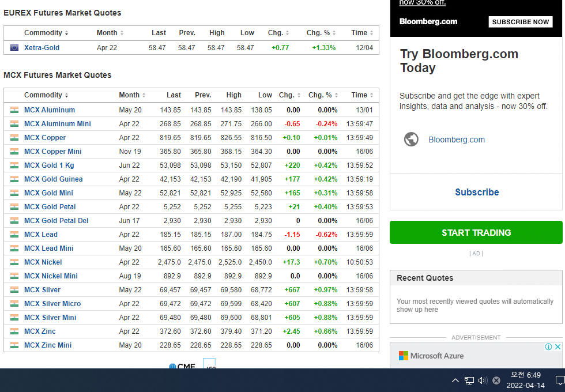
Task: Open the MCX Nickel Mini link
Action: pyautogui.click(x=51, y=276)
